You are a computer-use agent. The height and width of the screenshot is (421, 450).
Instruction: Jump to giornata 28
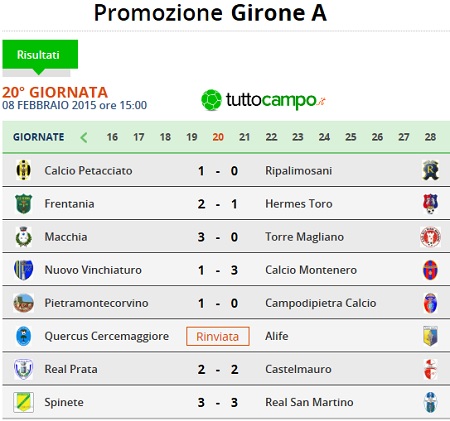[x=430, y=137]
